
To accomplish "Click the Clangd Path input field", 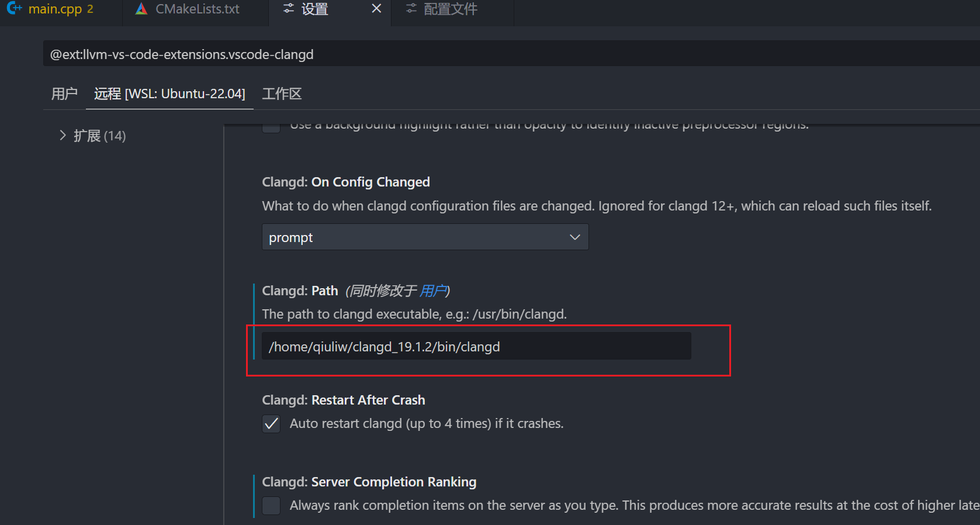I will point(476,347).
